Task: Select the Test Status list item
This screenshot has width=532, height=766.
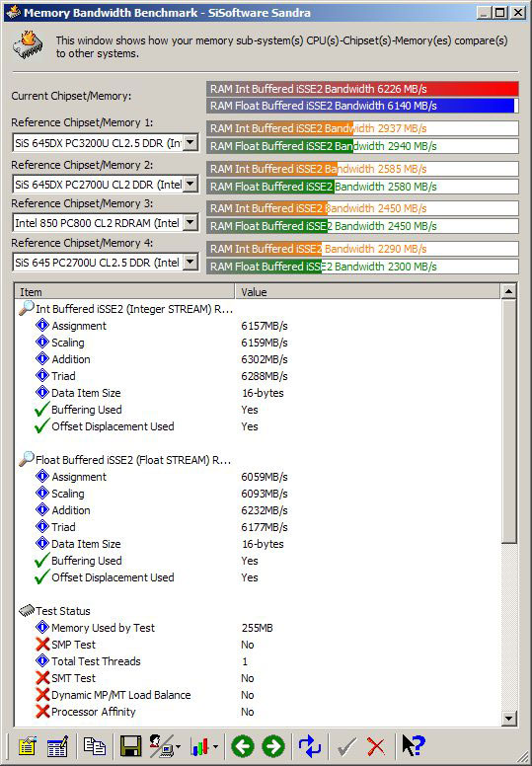Action: tap(63, 611)
